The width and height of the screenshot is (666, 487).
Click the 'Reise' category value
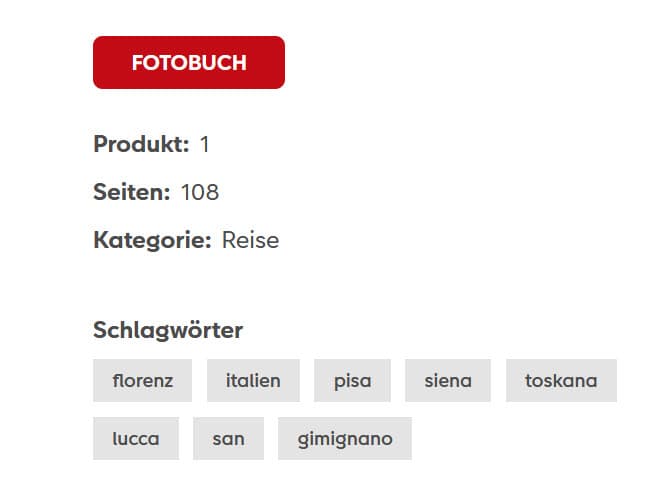(x=250, y=240)
